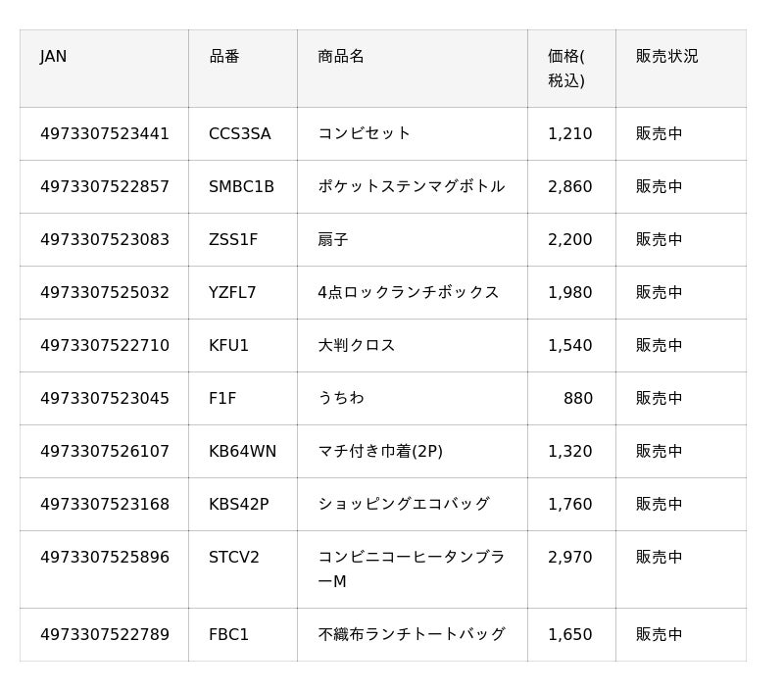This screenshot has height=691, width=784.
Task: Select the 880 price cell
Action: click(x=571, y=399)
